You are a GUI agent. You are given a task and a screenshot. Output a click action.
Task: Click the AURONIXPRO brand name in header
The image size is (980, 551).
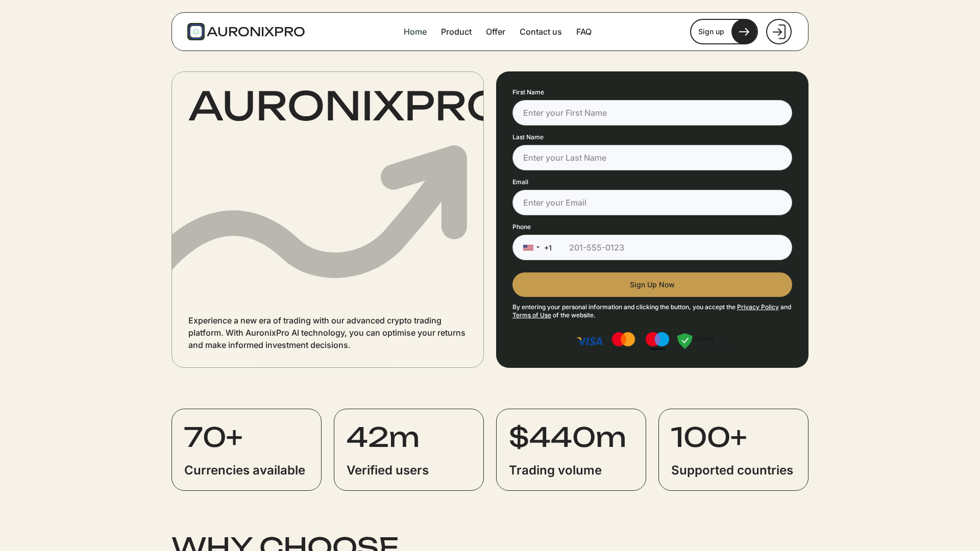click(x=256, y=32)
